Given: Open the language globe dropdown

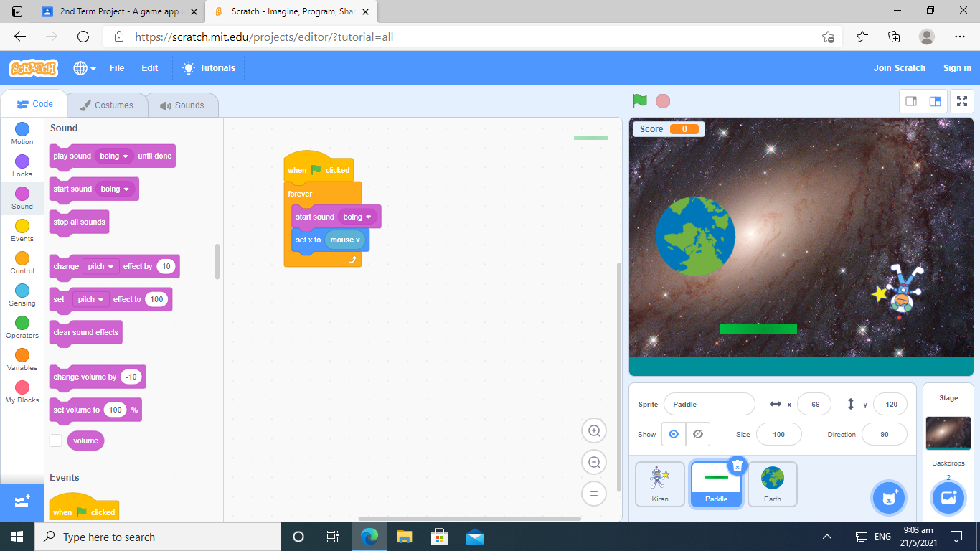Looking at the screenshot, I should pyautogui.click(x=85, y=68).
